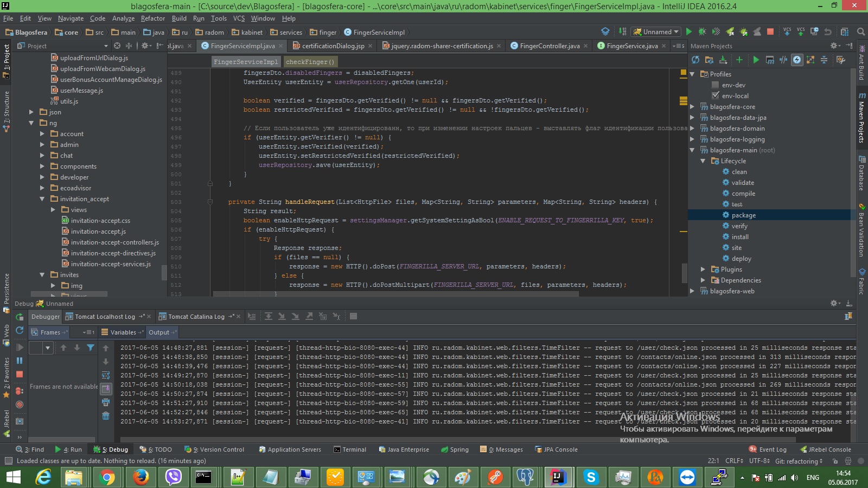Expand the json folder in Project tree

coord(31,112)
